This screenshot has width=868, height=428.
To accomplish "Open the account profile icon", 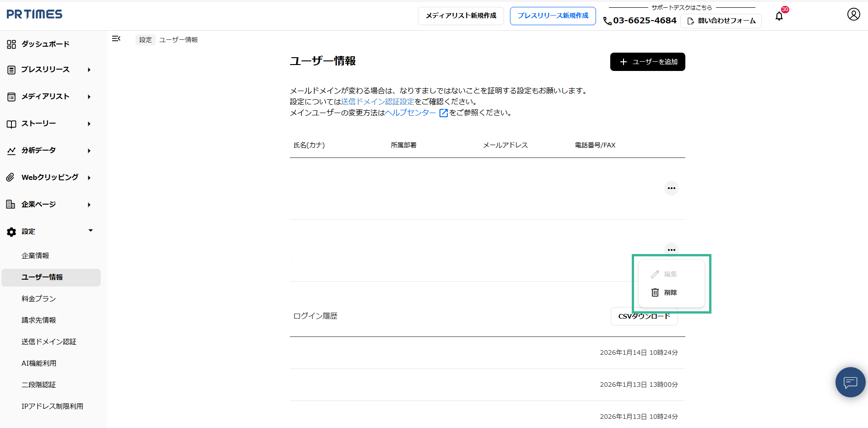I will click(x=853, y=14).
